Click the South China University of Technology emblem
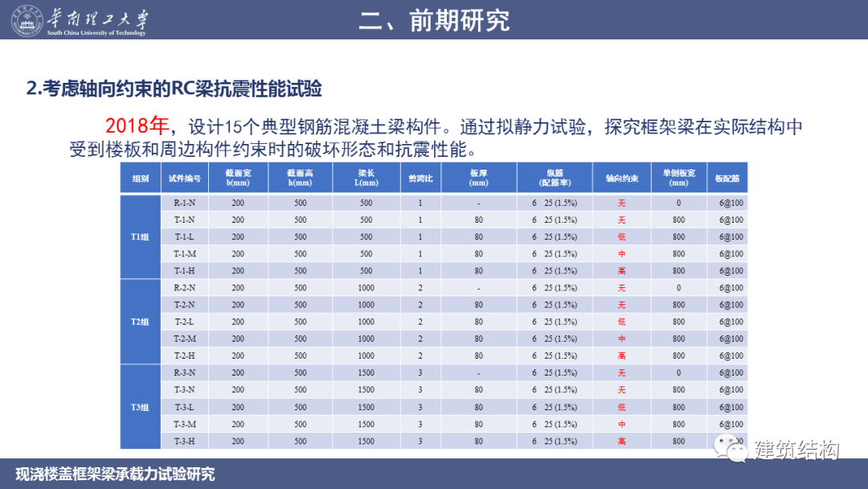 click(x=28, y=19)
